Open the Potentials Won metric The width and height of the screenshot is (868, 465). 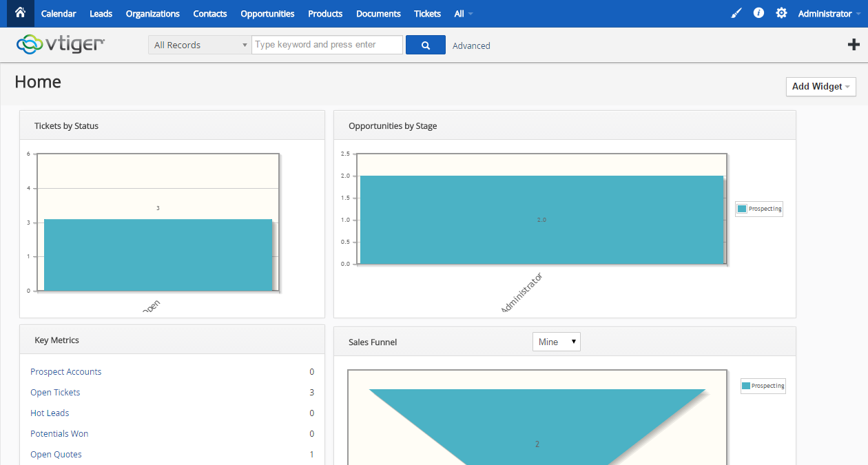pyautogui.click(x=59, y=433)
